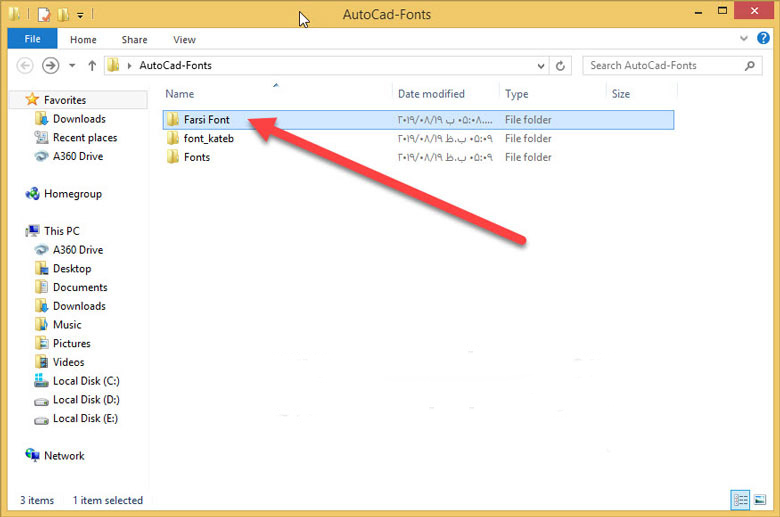
Task: Click the Farsi Font folder icon
Action: [x=173, y=119]
